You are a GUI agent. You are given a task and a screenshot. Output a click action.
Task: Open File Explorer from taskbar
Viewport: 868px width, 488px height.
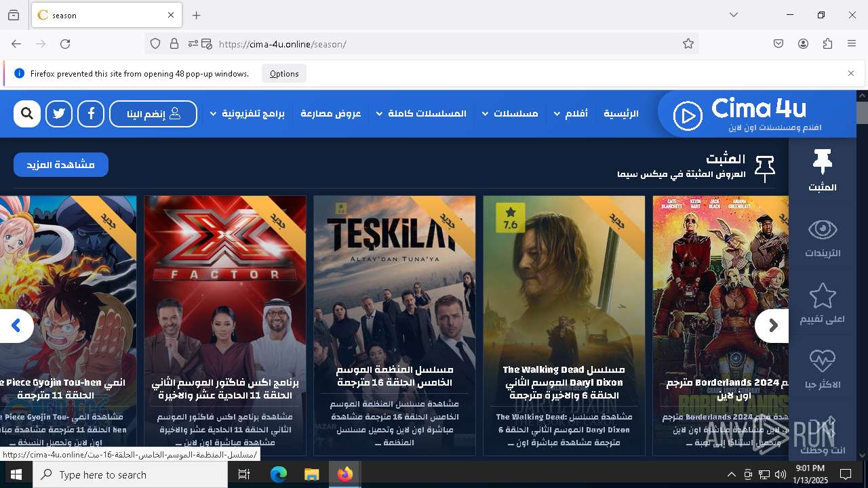tap(311, 474)
